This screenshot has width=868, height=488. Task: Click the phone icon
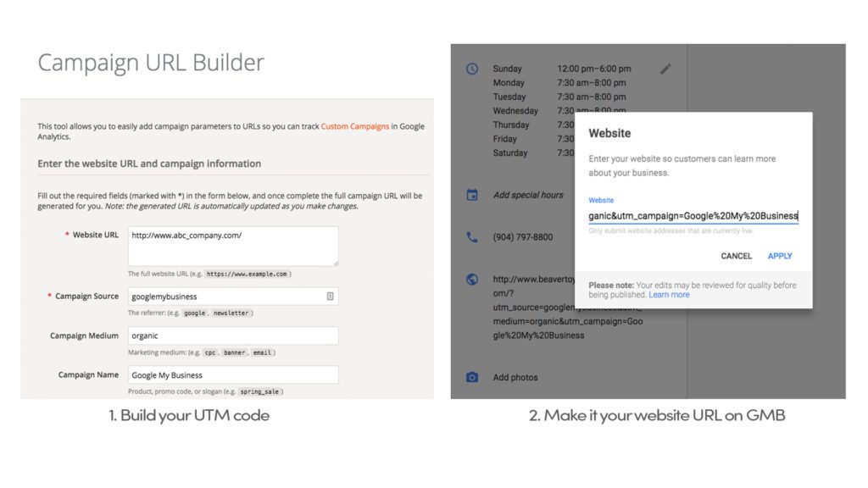coord(471,237)
